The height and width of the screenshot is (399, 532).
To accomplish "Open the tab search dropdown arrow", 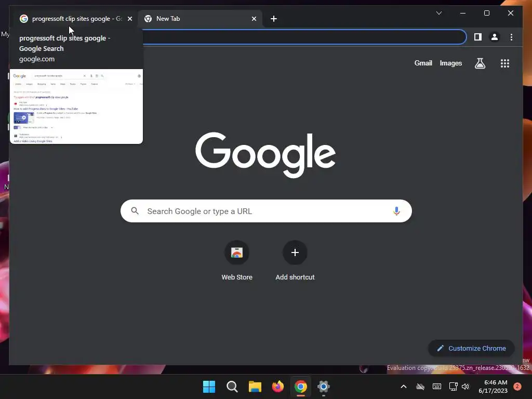I will click(439, 13).
